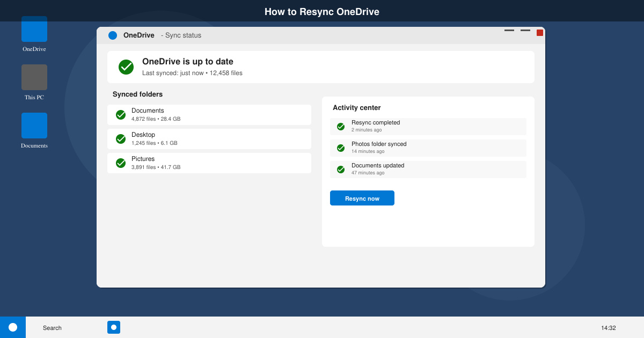Click the '14 minutes ago' timestamp
The height and width of the screenshot is (338, 644).
pyautogui.click(x=368, y=151)
